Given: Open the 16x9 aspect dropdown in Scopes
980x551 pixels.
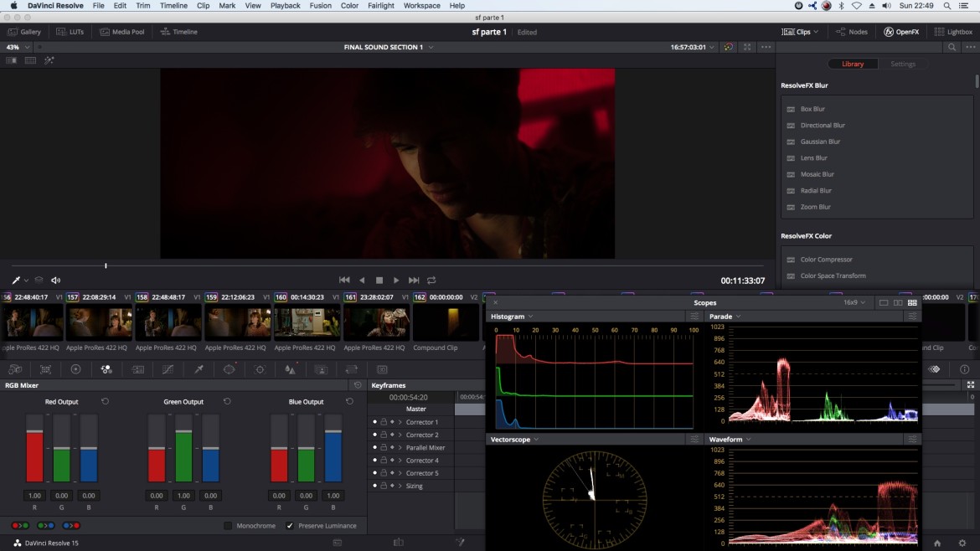Looking at the screenshot, I should point(854,302).
